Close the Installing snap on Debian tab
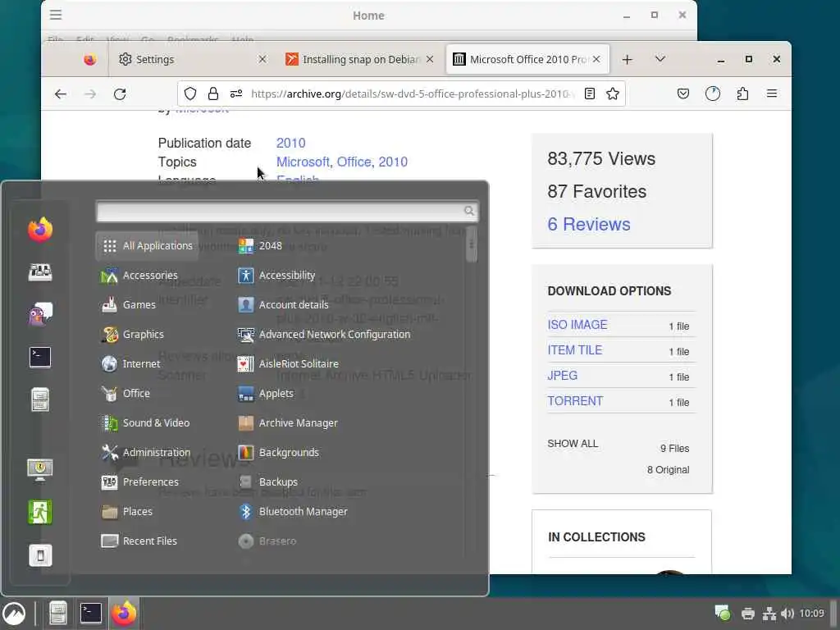The image size is (840, 630). 430,59
